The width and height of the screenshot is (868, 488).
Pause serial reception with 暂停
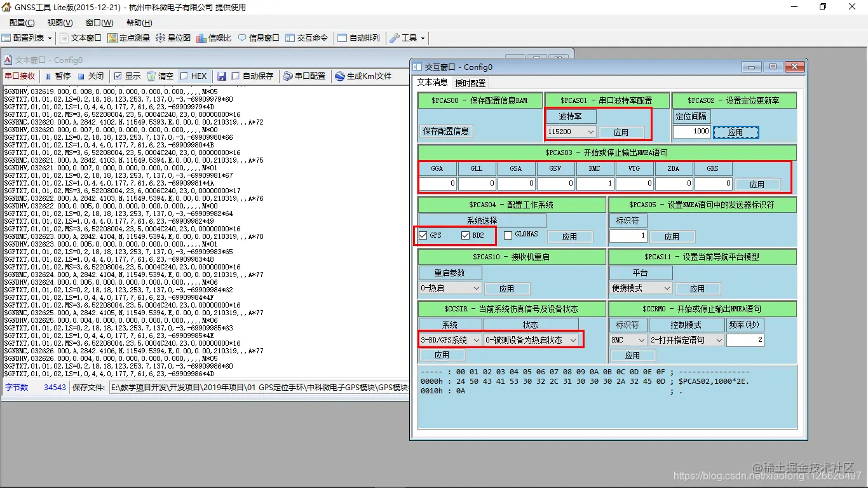(x=58, y=76)
